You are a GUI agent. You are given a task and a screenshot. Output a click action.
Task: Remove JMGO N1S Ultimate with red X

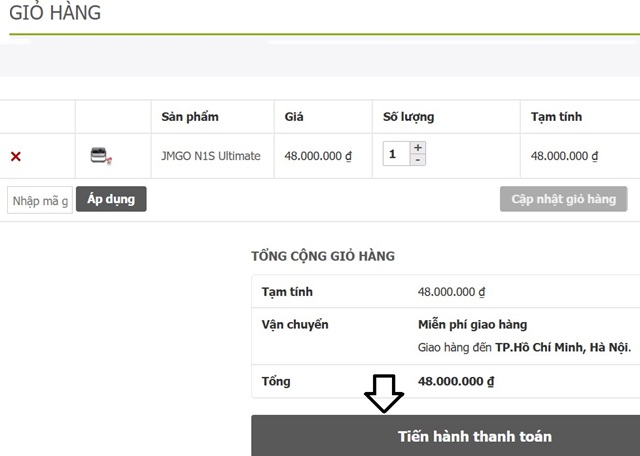(x=16, y=156)
